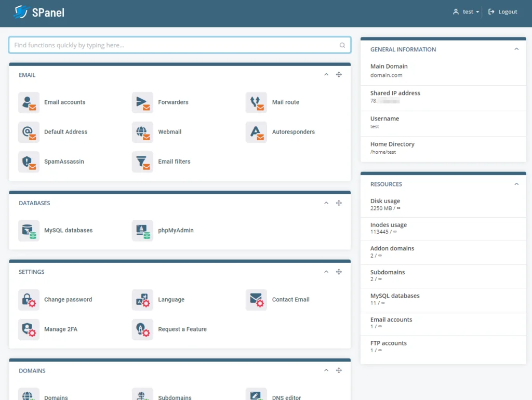Open the Manage 2FA settings
This screenshot has width=532, height=400.
pos(29,330)
